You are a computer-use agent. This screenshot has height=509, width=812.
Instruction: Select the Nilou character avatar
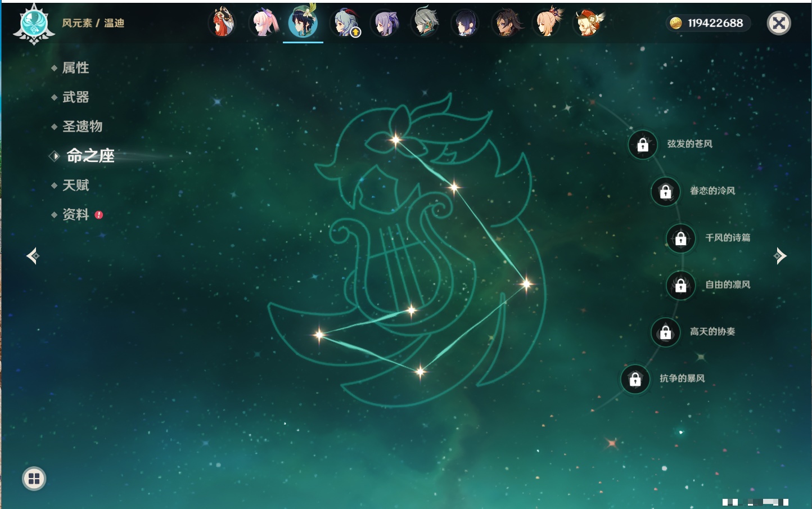pos(223,22)
